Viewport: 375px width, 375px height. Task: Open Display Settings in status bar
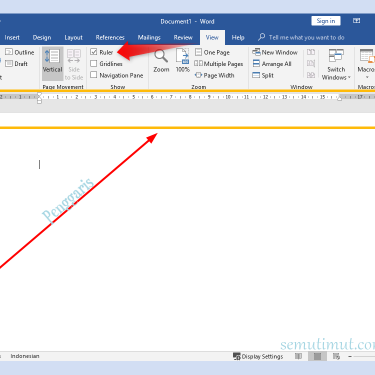258,356
